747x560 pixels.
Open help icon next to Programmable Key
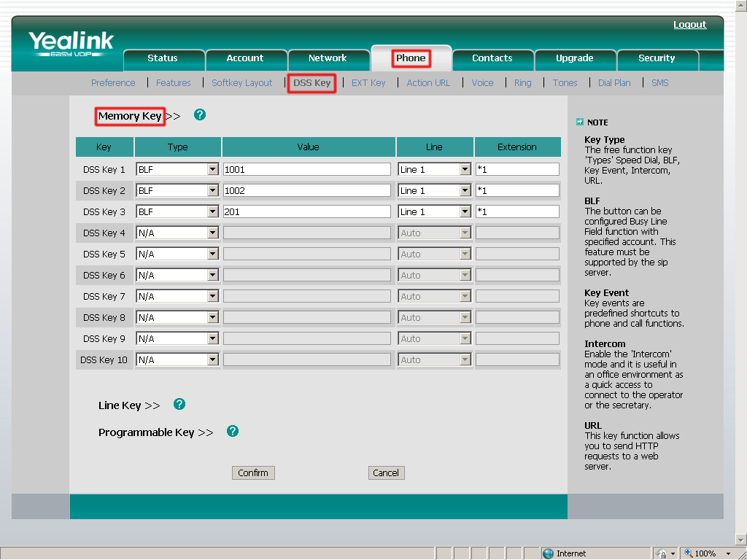233,432
